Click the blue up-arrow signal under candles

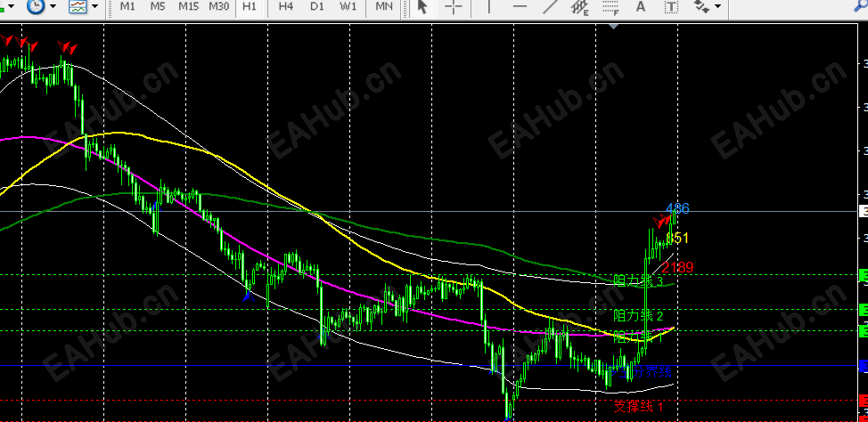click(x=248, y=296)
